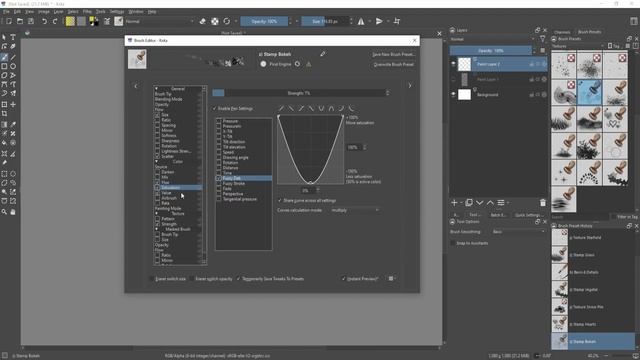640x360 pixels.
Task: Click the preserve alpha icon
Action: [x=215, y=21]
